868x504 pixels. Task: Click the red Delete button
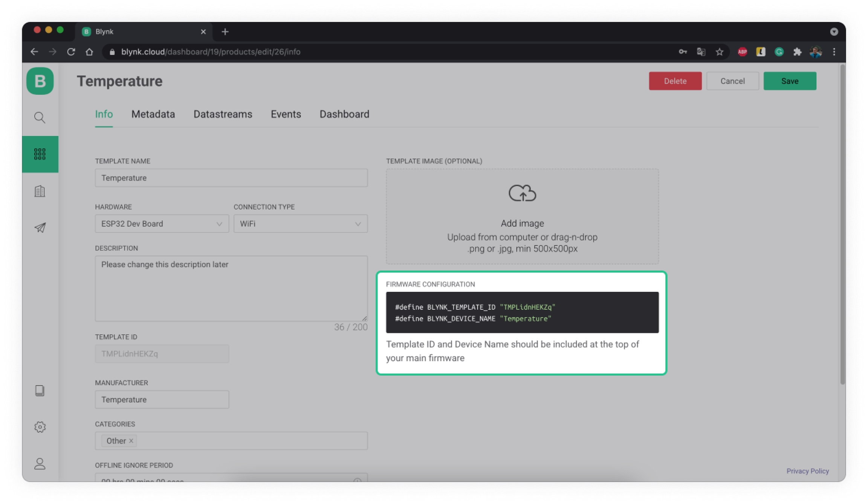pyautogui.click(x=675, y=81)
